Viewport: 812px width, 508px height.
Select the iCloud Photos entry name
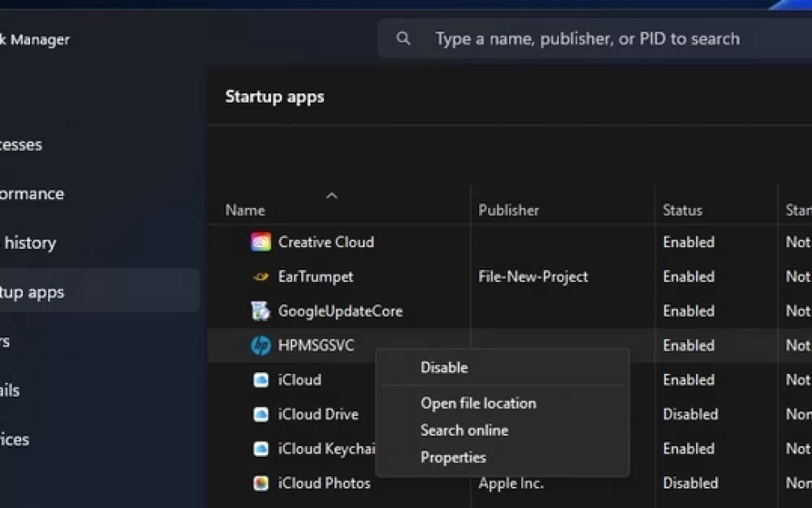coord(324,483)
